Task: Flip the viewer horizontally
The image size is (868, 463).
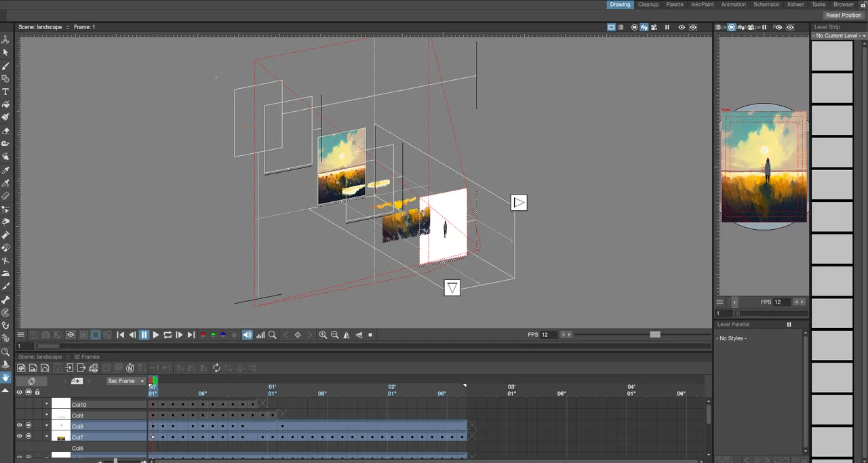Action: pyautogui.click(x=347, y=335)
